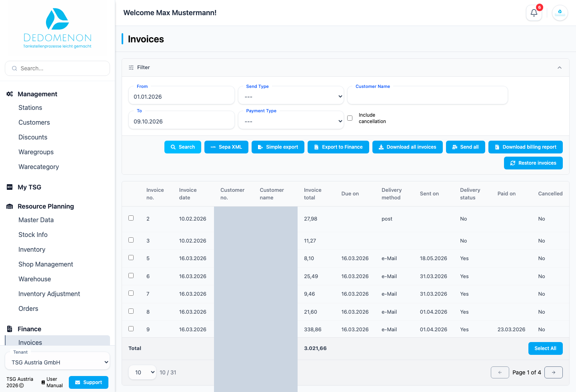Open Stations in the sidebar
576x392 pixels.
pyautogui.click(x=30, y=107)
